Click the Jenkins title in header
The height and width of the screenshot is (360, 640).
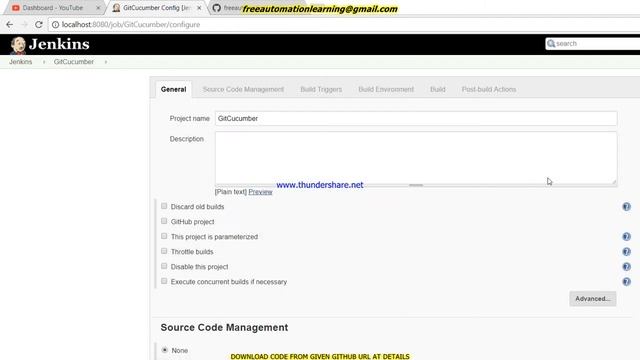click(x=59, y=44)
